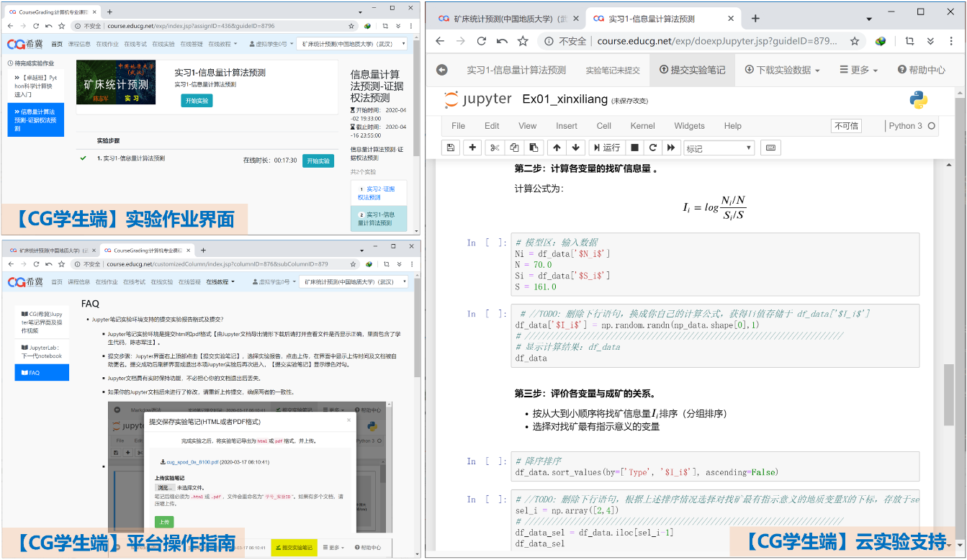The image size is (967, 560).
Task: Open the 帮助中心 help center link
Action: [921, 70]
